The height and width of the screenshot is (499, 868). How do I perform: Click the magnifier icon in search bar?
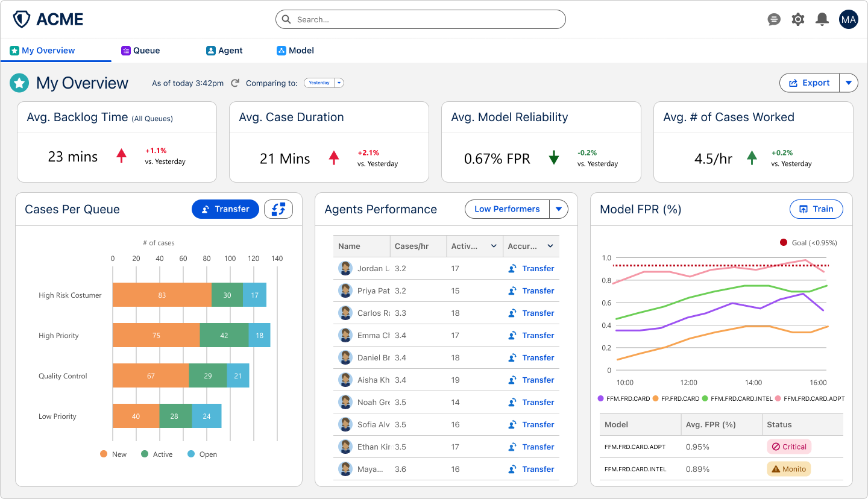(286, 19)
